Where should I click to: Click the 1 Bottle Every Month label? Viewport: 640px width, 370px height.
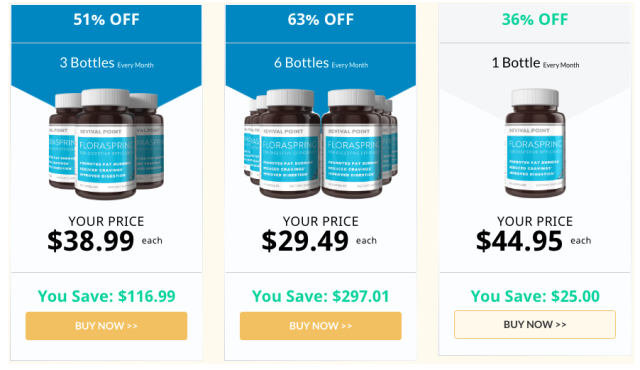[x=535, y=63]
